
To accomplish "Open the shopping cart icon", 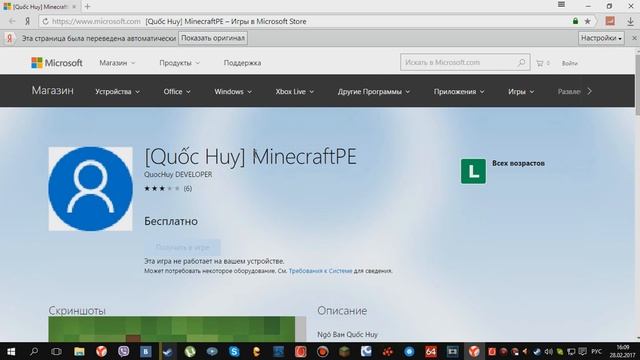I will click(x=540, y=63).
